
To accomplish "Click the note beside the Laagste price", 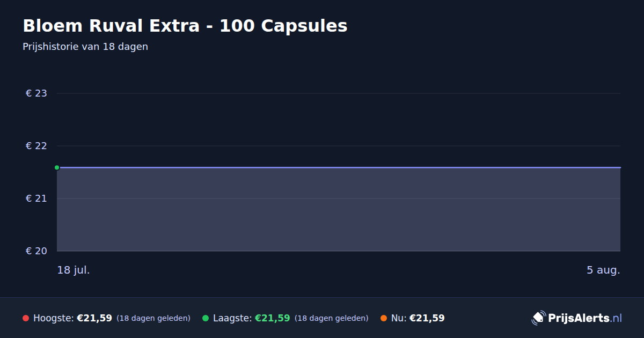I will pyautogui.click(x=332, y=318).
